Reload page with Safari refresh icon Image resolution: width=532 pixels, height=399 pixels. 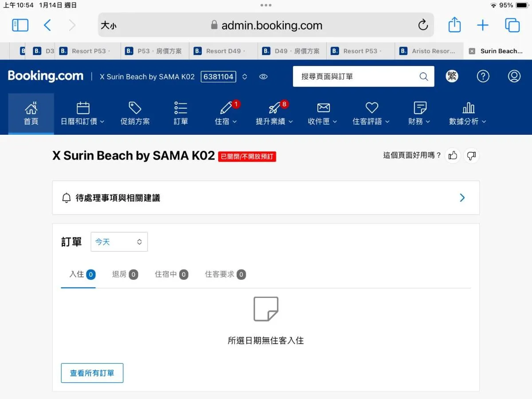pos(423,25)
